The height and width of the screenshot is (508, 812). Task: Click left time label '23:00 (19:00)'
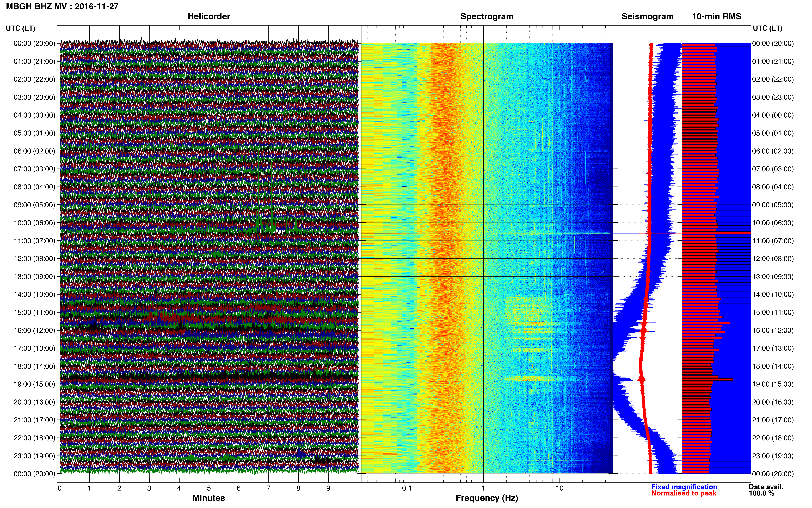coord(34,456)
